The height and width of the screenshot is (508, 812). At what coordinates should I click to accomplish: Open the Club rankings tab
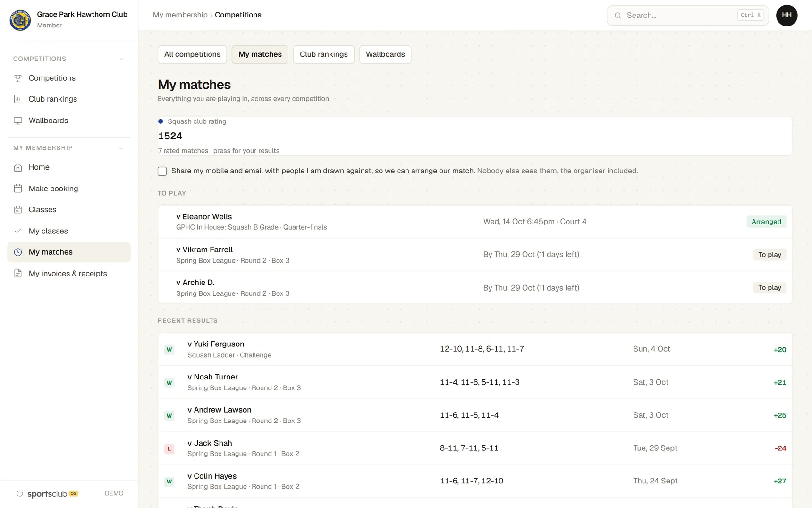click(x=324, y=54)
